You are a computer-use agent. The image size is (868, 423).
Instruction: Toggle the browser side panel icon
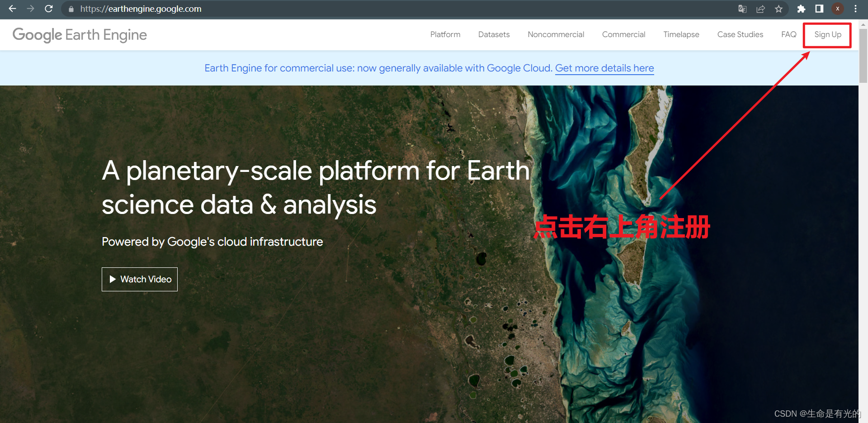coord(819,9)
